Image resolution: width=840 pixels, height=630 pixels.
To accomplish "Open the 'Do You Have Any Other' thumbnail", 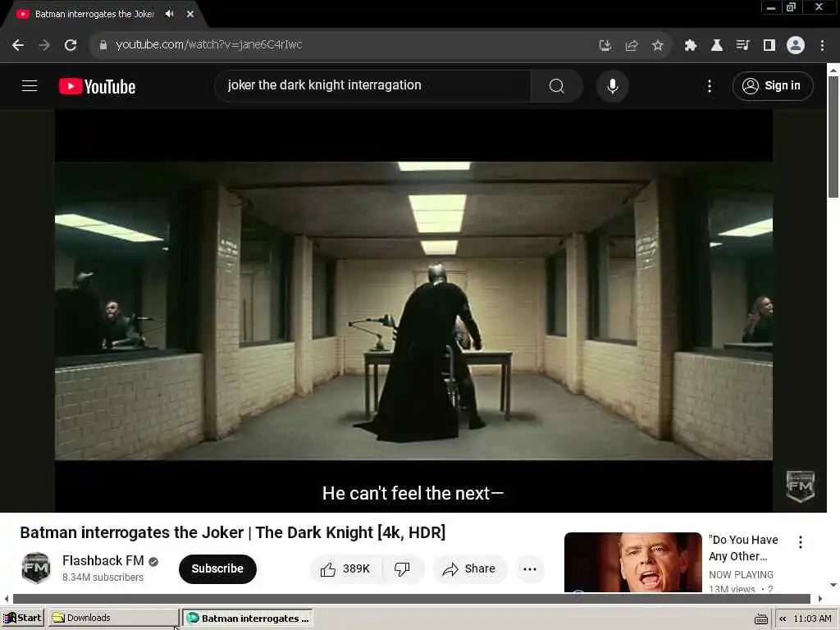I will coord(632,562).
